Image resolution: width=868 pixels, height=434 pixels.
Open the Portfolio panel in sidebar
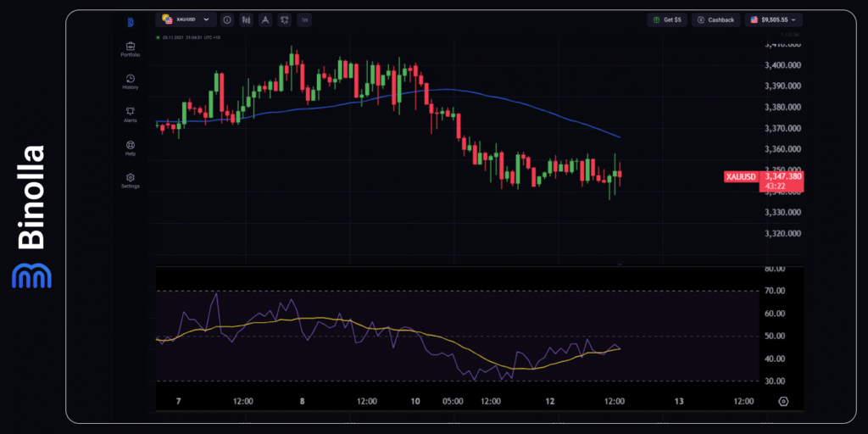pos(131,48)
